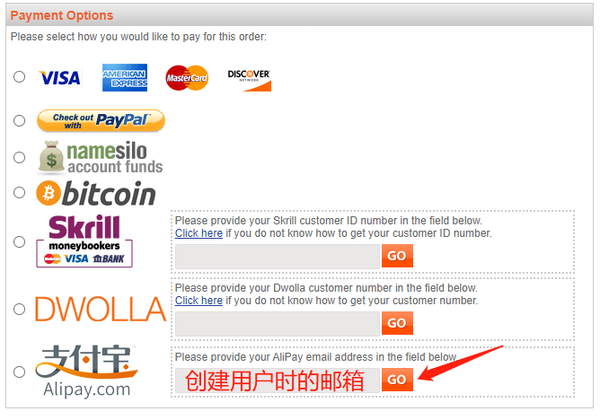
Task: Open the Skrill customer ID help link
Action: click(199, 233)
